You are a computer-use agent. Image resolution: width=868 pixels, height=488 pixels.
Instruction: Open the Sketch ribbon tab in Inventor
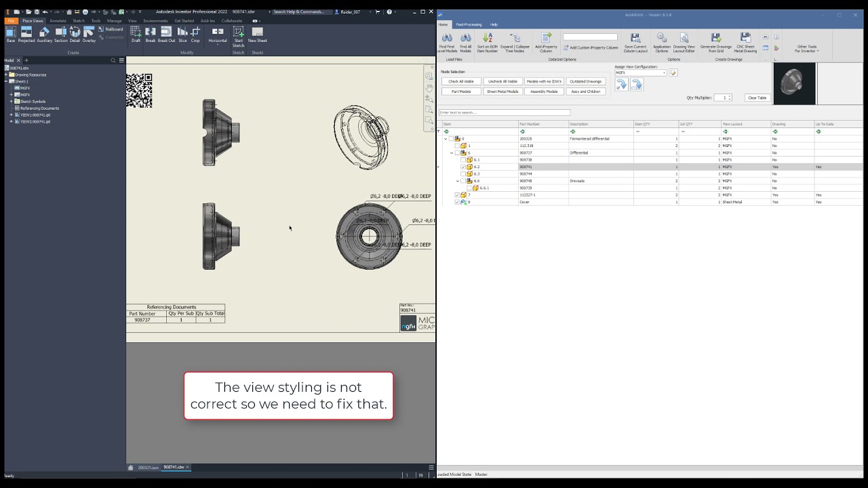[79, 21]
